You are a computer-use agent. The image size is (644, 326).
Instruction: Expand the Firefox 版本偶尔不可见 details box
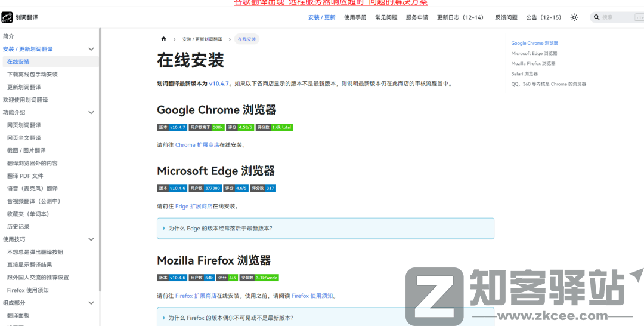coord(230,318)
